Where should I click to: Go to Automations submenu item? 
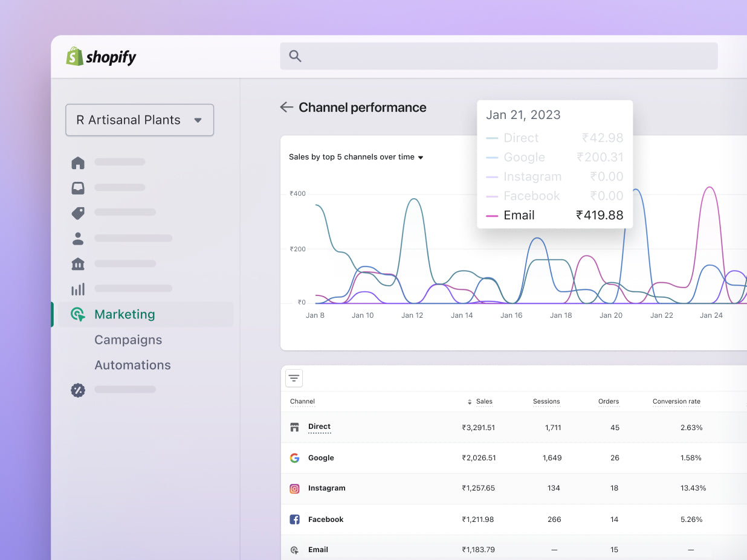(x=132, y=365)
